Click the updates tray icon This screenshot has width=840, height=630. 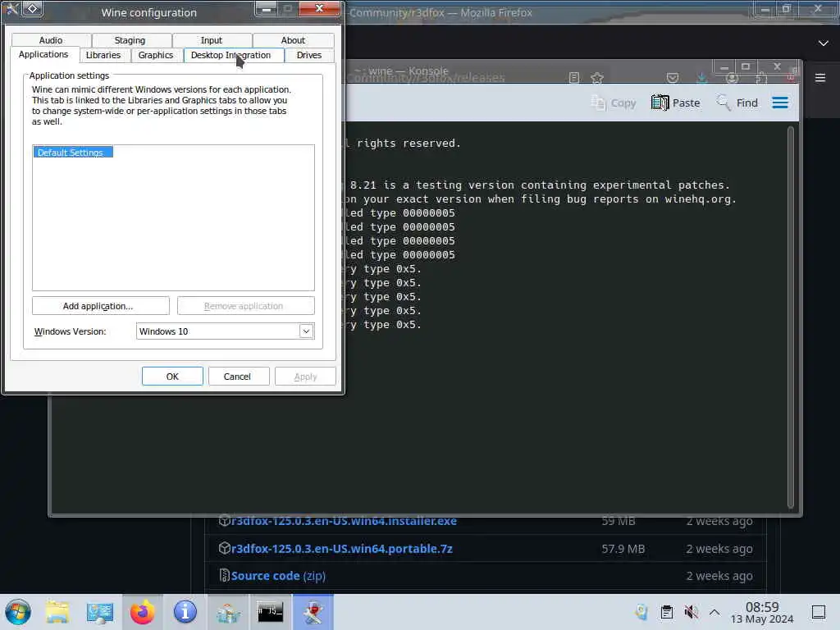pyautogui.click(x=641, y=612)
